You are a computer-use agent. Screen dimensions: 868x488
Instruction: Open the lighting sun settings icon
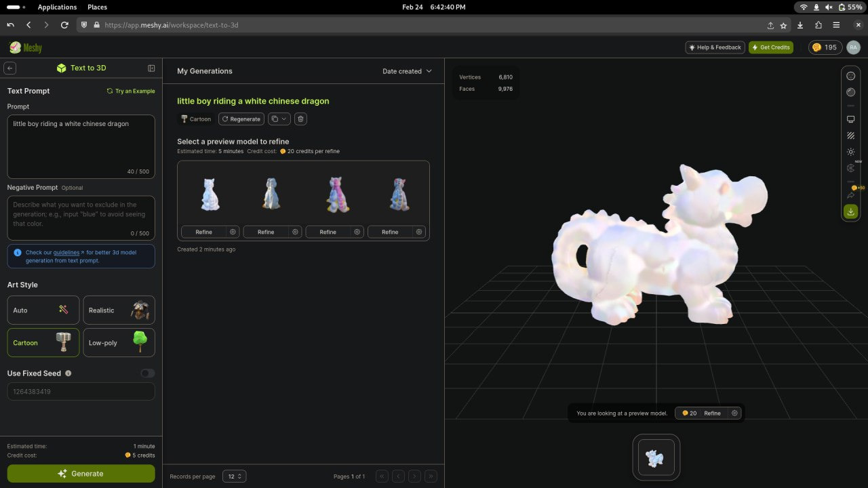click(x=851, y=152)
